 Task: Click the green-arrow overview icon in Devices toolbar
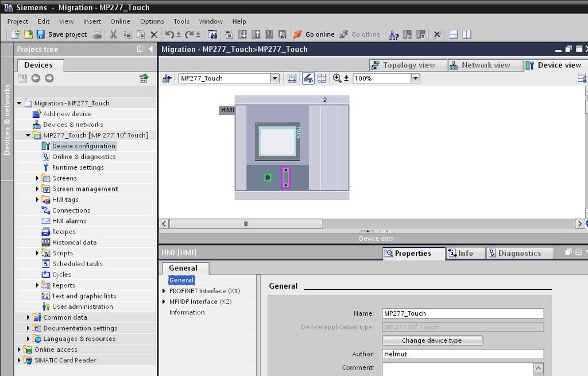pyautogui.click(x=144, y=78)
